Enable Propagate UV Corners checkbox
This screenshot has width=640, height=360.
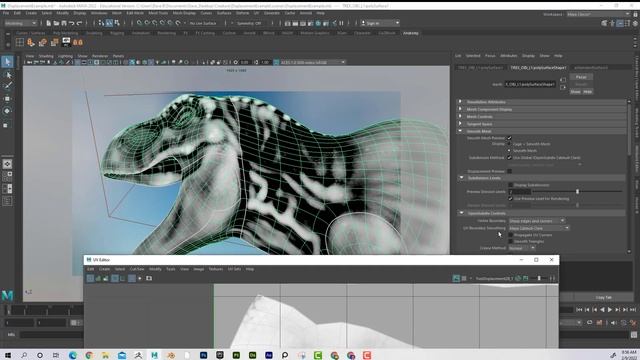510,235
